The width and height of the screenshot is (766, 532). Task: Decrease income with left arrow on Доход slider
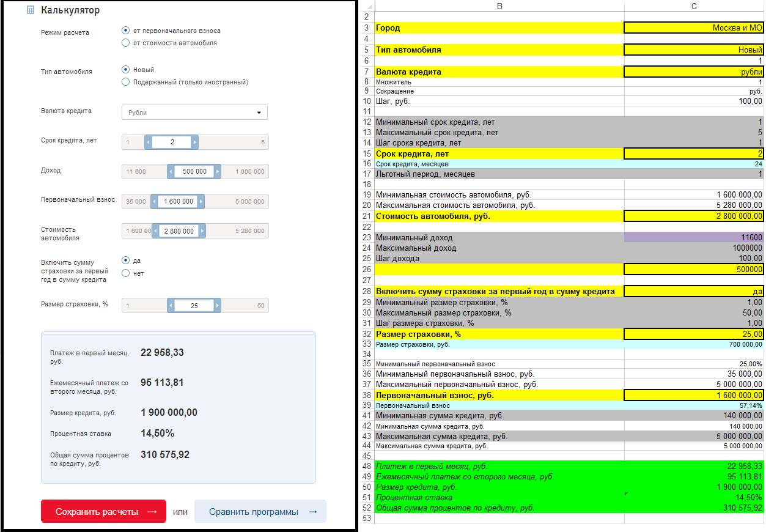tap(171, 172)
